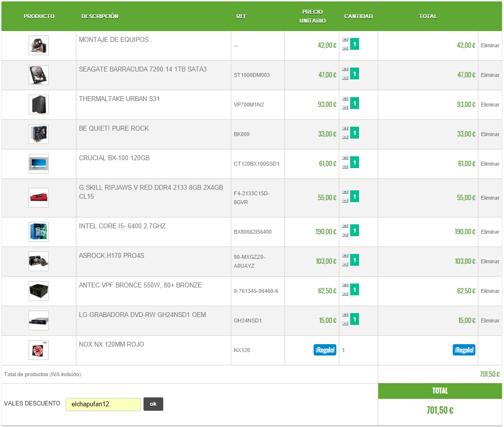Decrease quantity of G.Skill Ripjaws V RAM
The height and width of the screenshot is (427, 504).
[x=345, y=201]
